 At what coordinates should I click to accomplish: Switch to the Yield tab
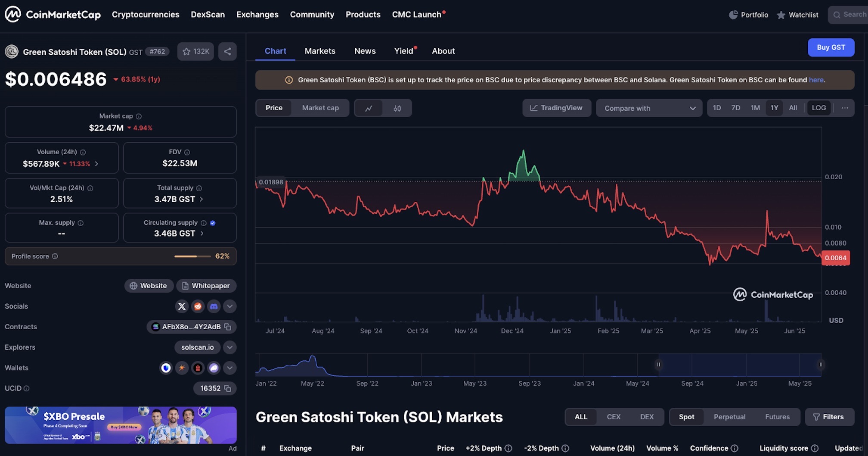click(x=404, y=51)
